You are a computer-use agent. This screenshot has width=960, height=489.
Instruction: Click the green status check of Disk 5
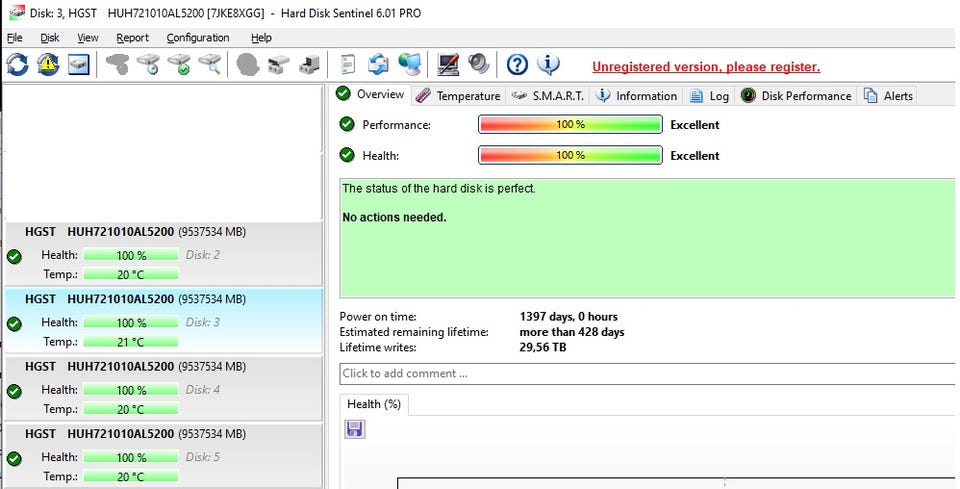click(14, 458)
